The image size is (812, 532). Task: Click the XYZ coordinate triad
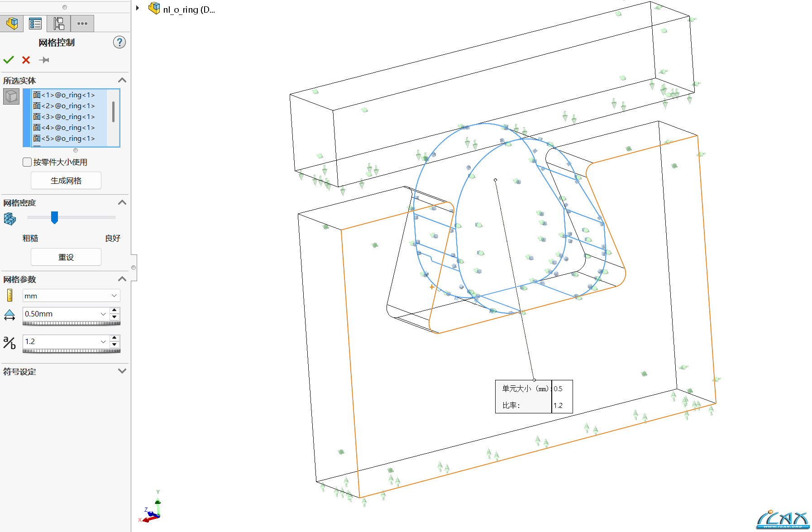[x=151, y=507]
